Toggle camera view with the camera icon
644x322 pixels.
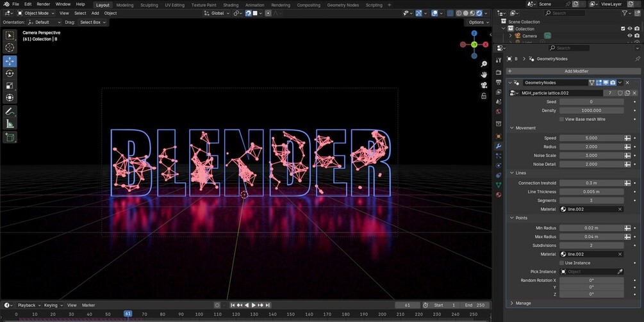[484, 85]
